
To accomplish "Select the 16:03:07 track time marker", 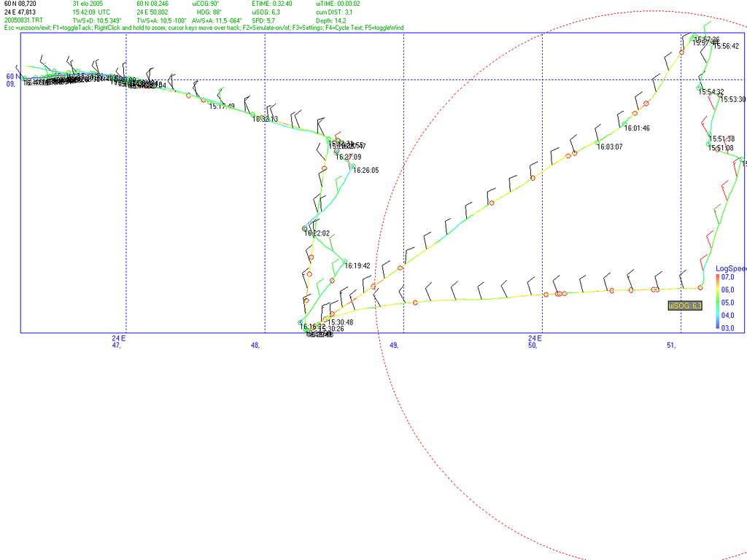I will [610, 147].
